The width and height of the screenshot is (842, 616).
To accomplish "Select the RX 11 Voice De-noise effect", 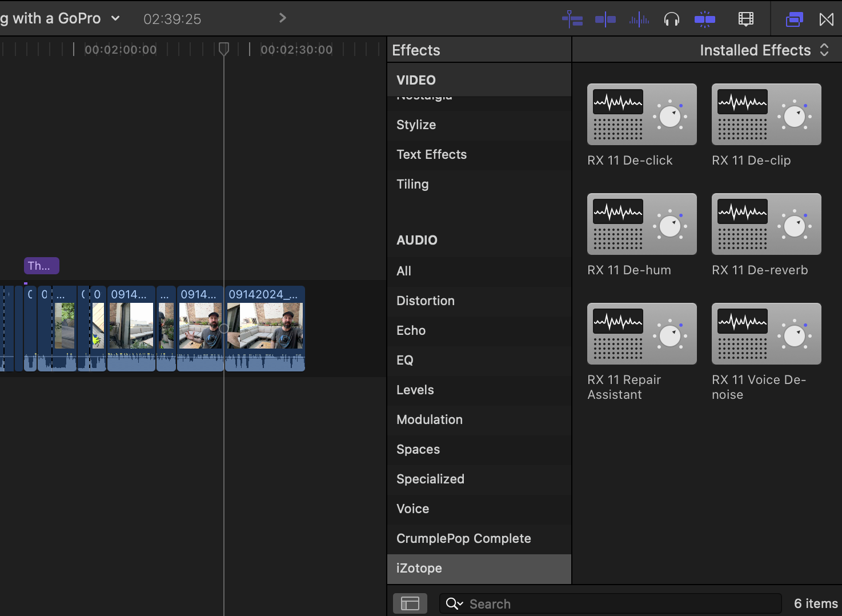I will pyautogui.click(x=766, y=334).
